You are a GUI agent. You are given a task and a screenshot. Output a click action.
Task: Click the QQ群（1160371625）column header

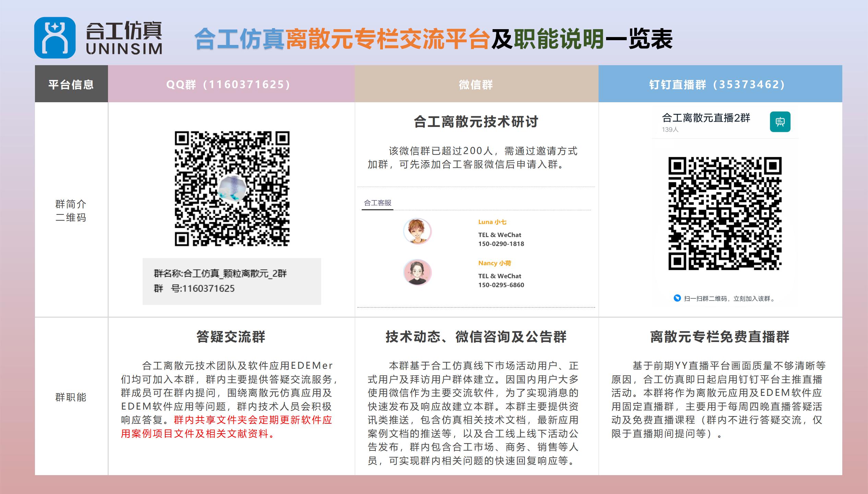click(231, 84)
